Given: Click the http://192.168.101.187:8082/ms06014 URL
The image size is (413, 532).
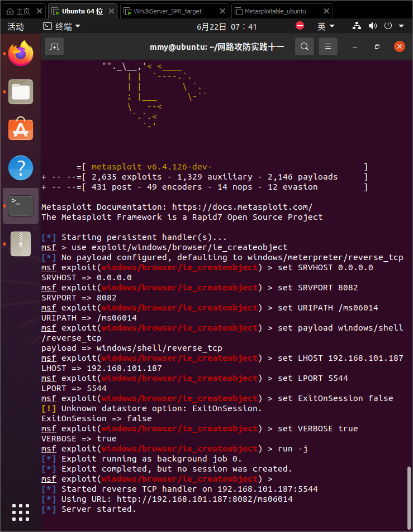Looking at the screenshot, I should click(205, 499).
